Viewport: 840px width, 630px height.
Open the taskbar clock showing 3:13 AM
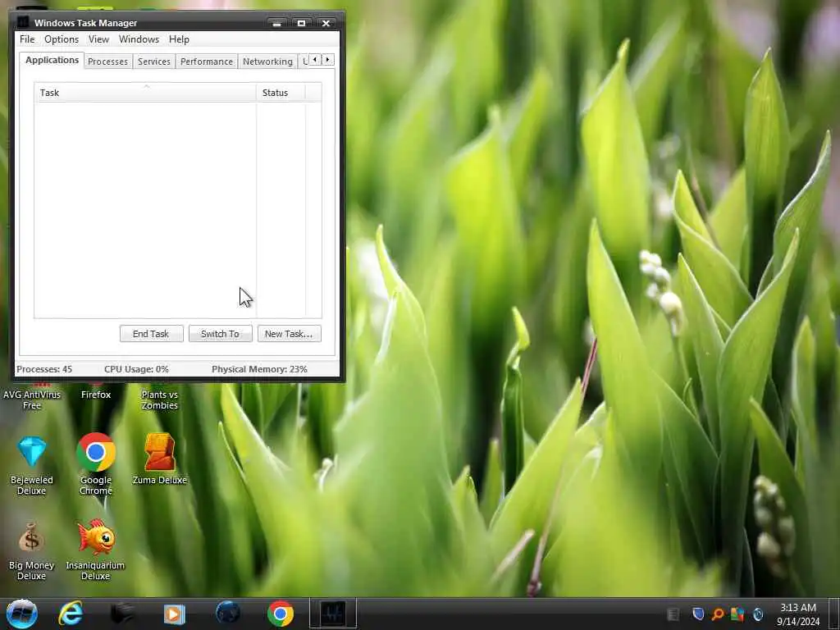pyautogui.click(x=797, y=614)
